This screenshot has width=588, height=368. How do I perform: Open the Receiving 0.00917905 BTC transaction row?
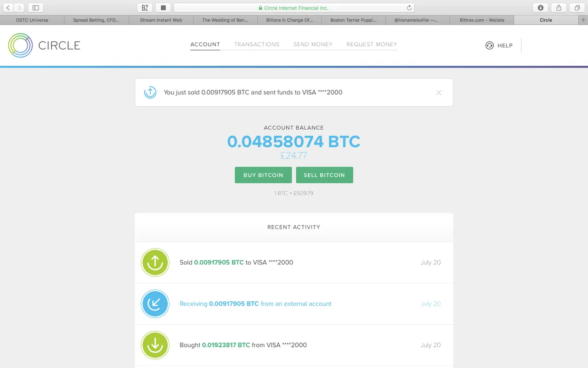(x=294, y=304)
